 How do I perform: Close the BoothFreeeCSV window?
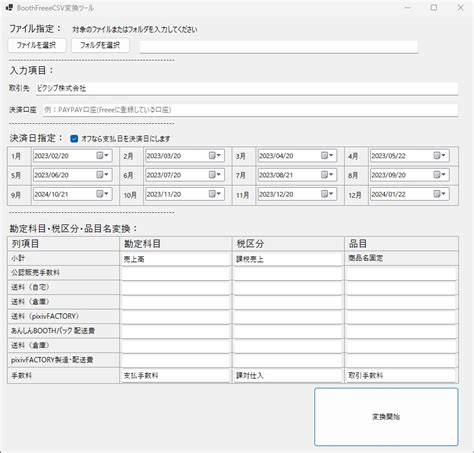tap(460, 8)
